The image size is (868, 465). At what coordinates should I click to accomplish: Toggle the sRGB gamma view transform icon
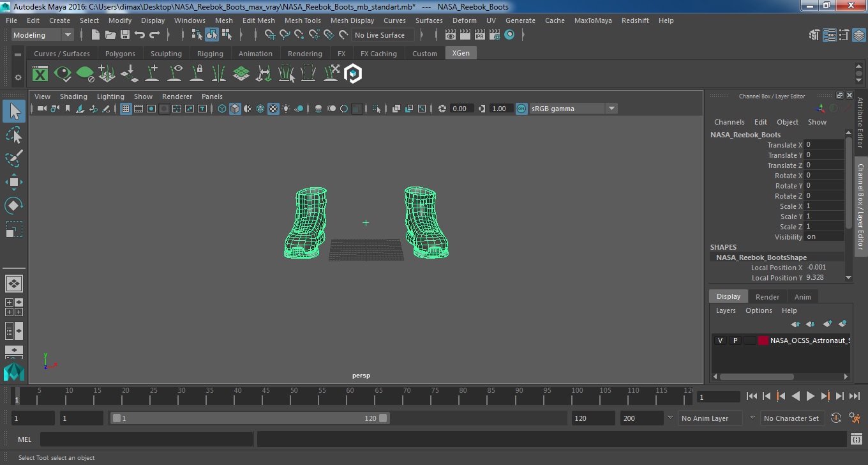pyautogui.click(x=521, y=109)
